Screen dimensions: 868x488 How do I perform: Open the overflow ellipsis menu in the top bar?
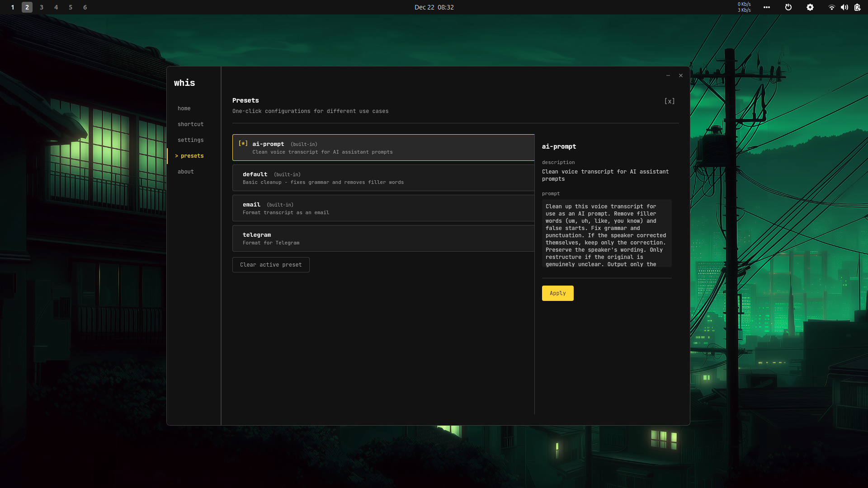click(767, 7)
